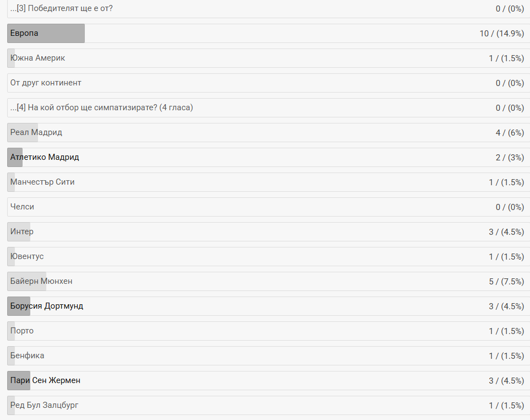The height and width of the screenshot is (420, 530).
Task: Choose the Интер poll option
Action: tap(268, 231)
